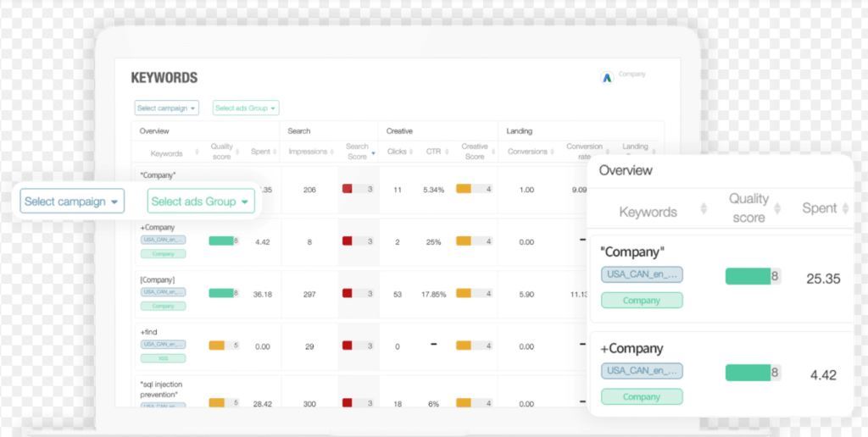Click Spent sort arrows in the Overview callout card
868x437 pixels.
845,208
